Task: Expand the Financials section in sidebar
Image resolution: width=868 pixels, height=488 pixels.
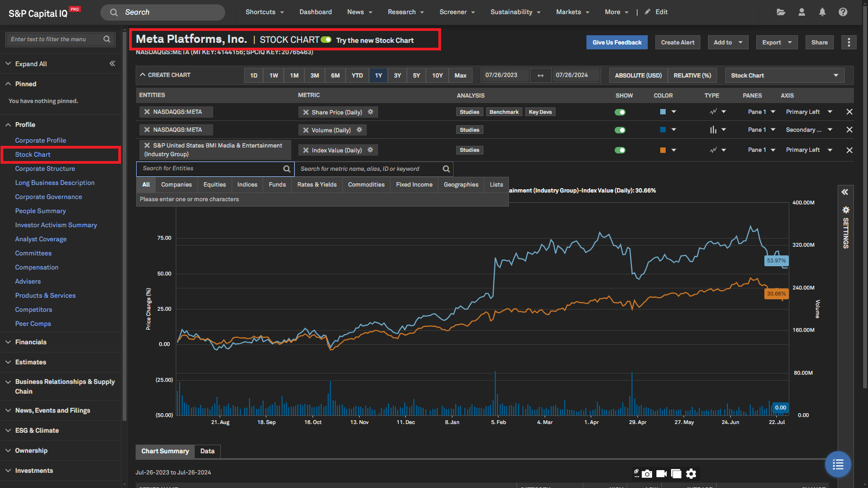Action: [31, 342]
